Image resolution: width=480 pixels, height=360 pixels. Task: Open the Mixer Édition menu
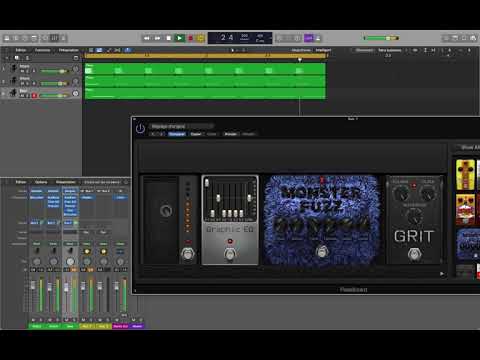[x=21, y=182]
